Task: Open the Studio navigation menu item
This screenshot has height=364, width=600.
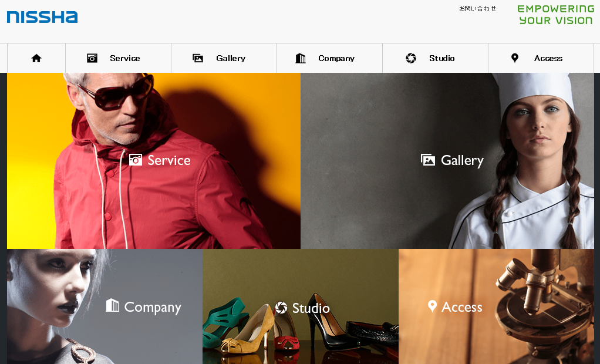Action: point(442,58)
